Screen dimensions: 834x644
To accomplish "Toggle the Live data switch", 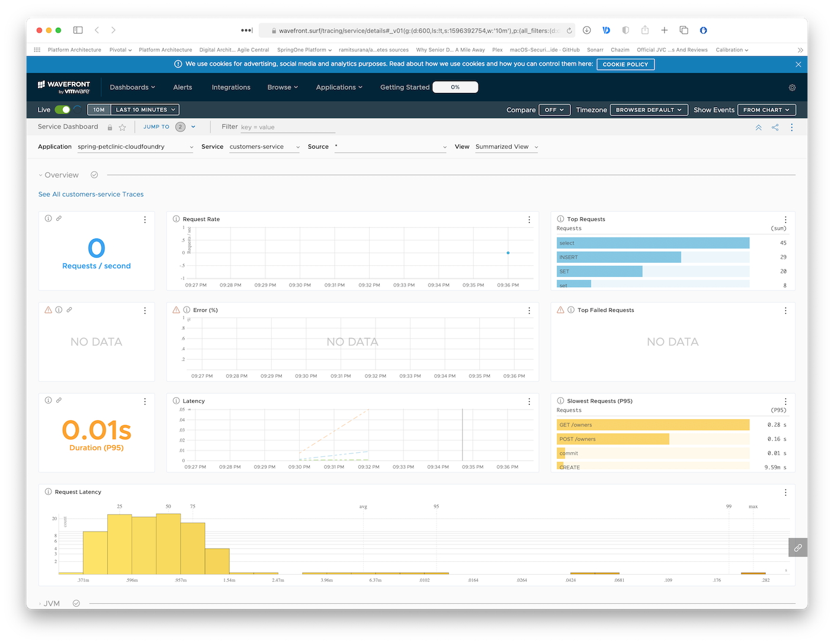I will coord(62,110).
